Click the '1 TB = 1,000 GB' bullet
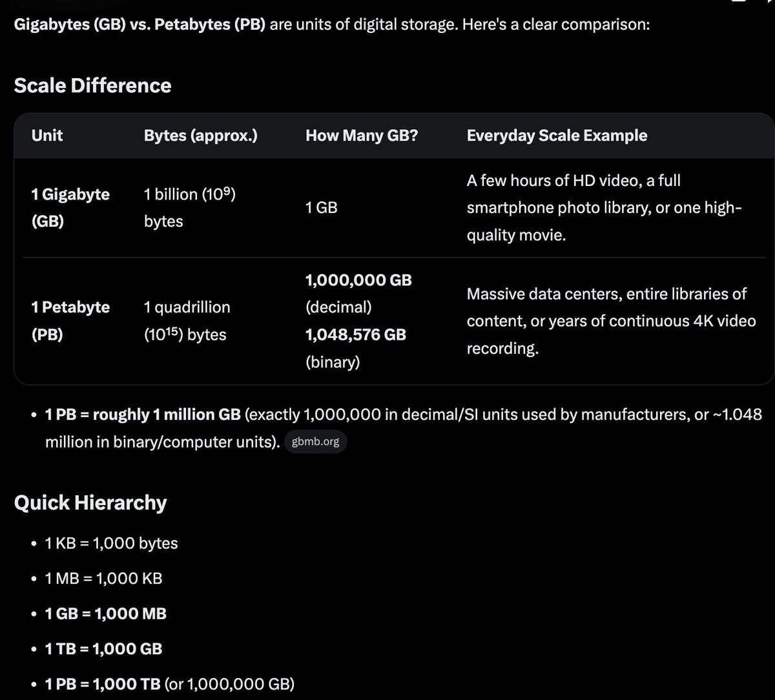 click(x=103, y=648)
